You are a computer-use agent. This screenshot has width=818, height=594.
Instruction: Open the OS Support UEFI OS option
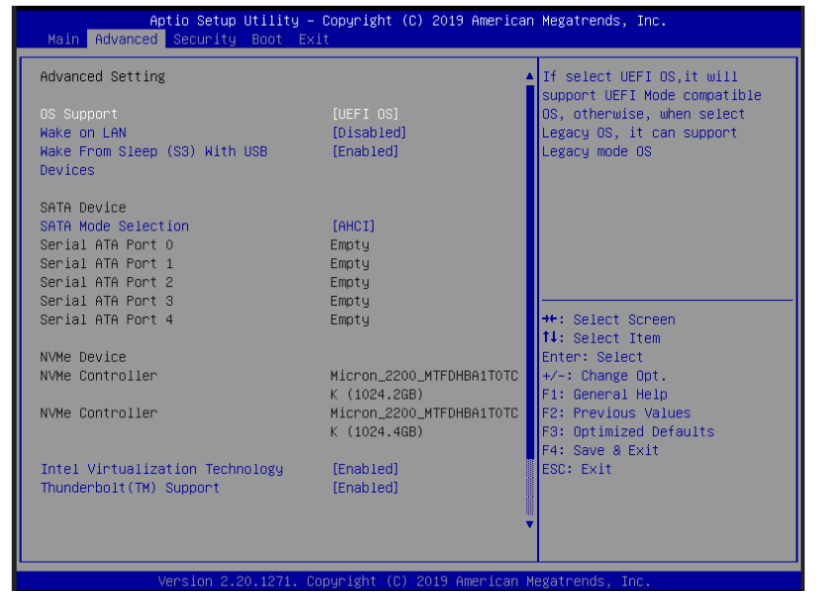tap(364, 114)
